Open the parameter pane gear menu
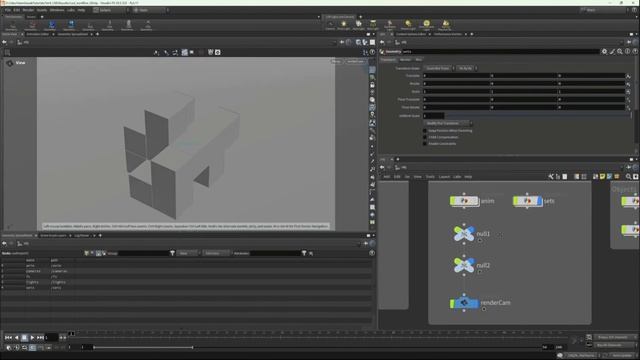The height and width of the screenshot is (360, 640). [604, 51]
